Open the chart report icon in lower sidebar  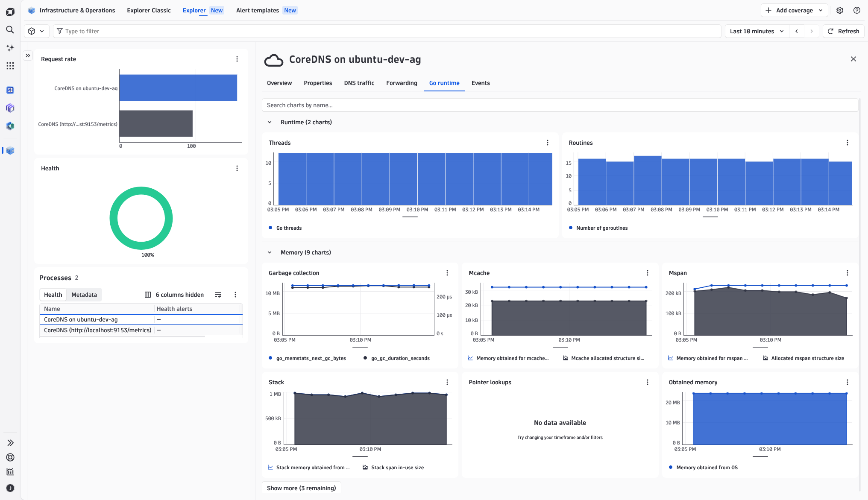click(10, 472)
